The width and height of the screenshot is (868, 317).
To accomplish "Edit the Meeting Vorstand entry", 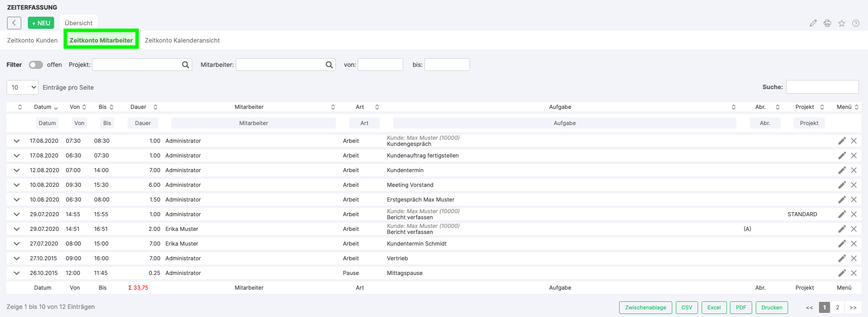I will [842, 185].
